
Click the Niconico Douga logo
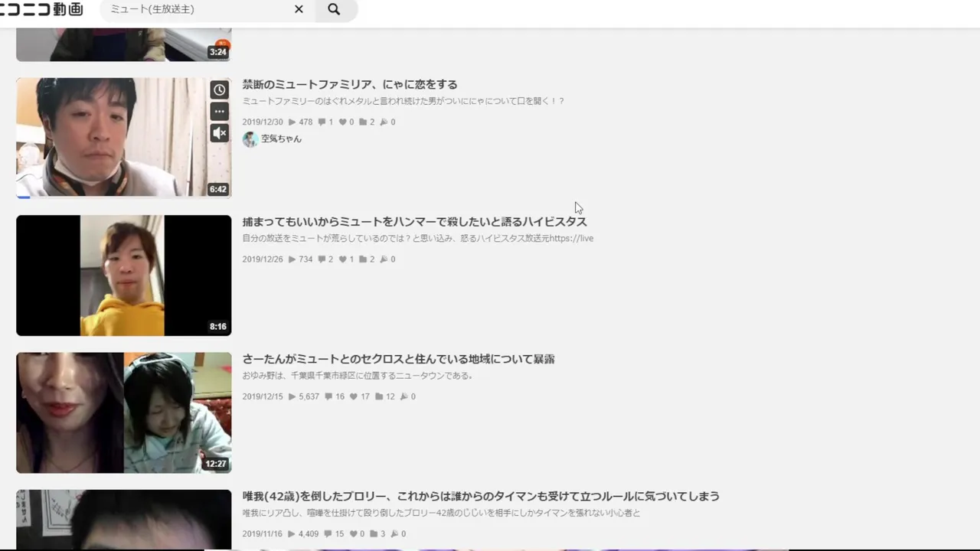(x=41, y=9)
